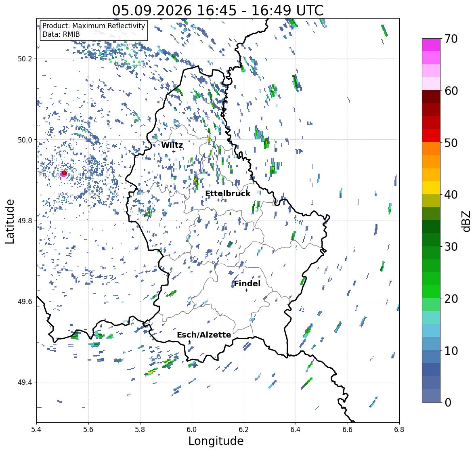Click the Esch/Alzette station cross marker
Viewport: 476px width, 451px height.
pos(189,342)
